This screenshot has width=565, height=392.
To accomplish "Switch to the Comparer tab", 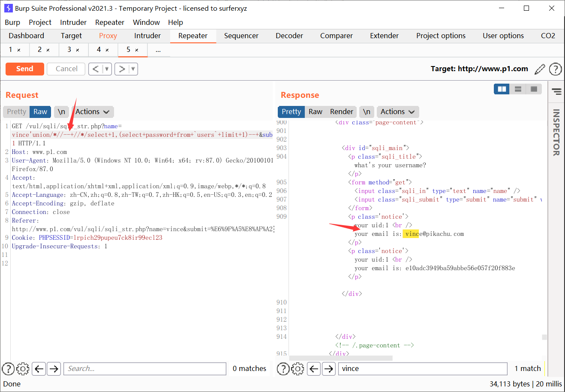I will tap(337, 36).
